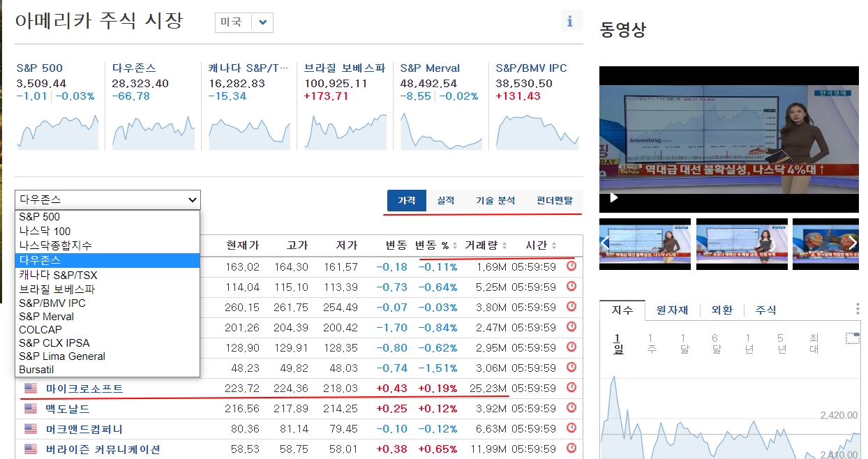The height and width of the screenshot is (459, 868).
Task: Open the middle video thumbnail
Action: [742, 244]
